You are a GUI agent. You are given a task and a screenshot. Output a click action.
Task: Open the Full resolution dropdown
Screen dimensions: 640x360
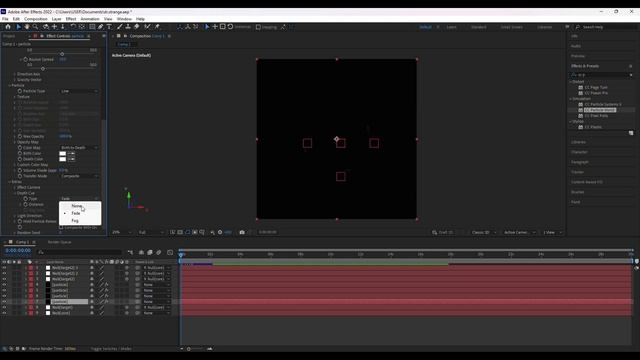(x=151, y=232)
